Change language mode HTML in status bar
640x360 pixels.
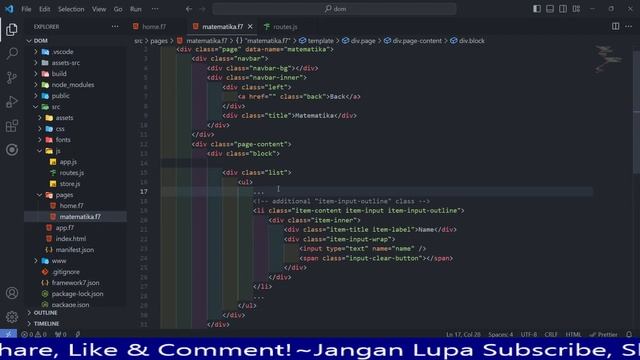573,334
